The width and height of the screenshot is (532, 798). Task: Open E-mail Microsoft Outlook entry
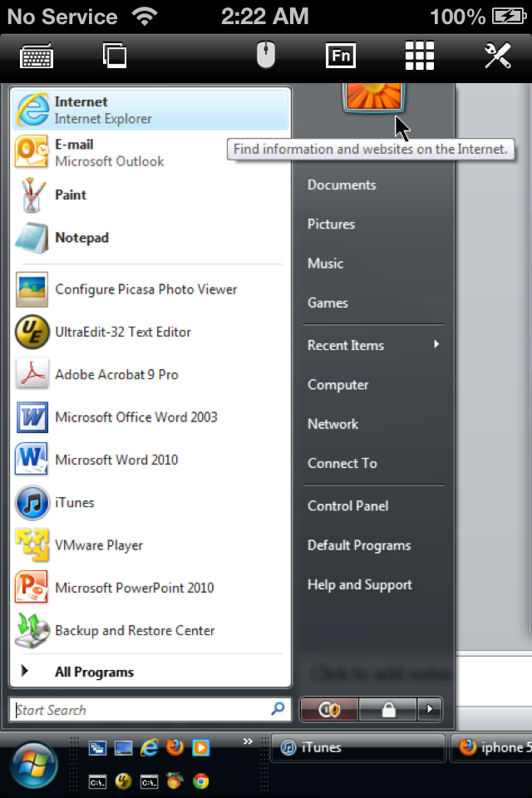(x=150, y=152)
